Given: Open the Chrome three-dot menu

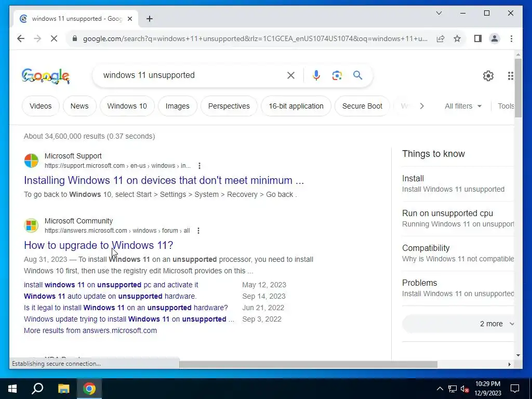Looking at the screenshot, I should coord(511,38).
